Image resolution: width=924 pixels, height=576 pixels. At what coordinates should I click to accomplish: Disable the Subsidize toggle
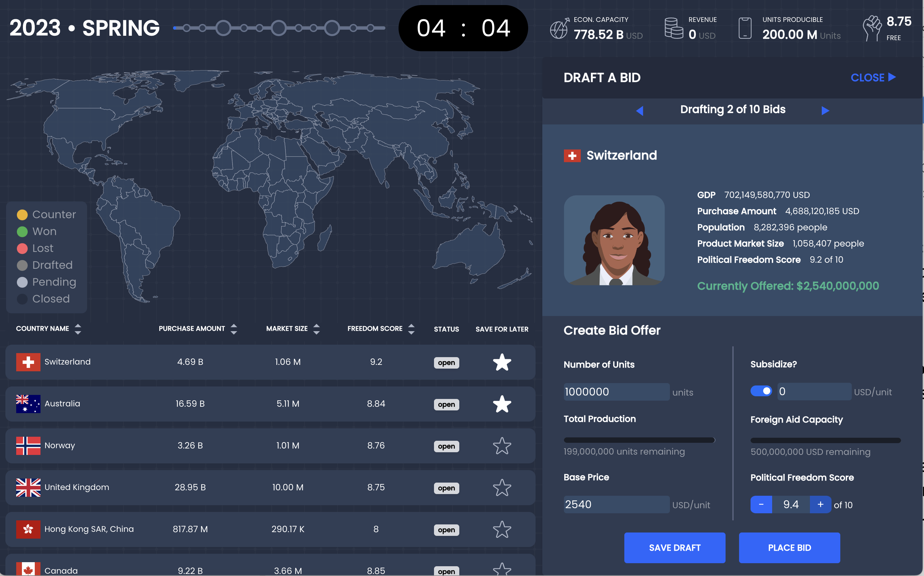[761, 391]
